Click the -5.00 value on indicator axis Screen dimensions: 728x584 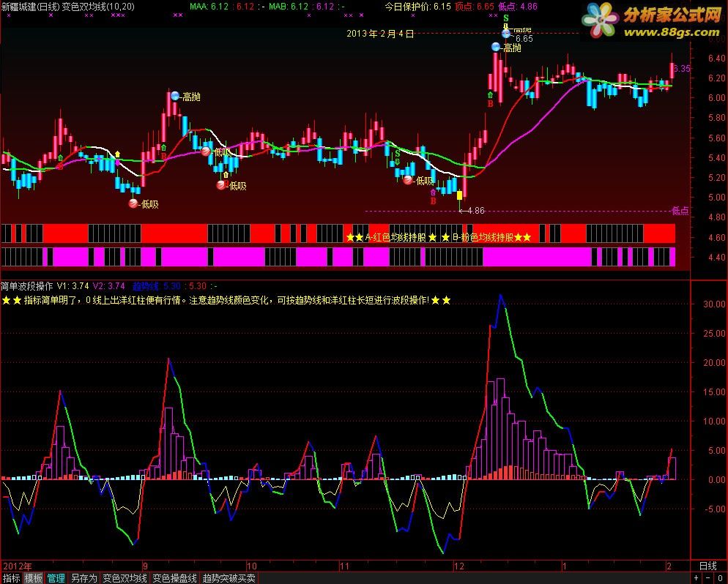pos(714,509)
